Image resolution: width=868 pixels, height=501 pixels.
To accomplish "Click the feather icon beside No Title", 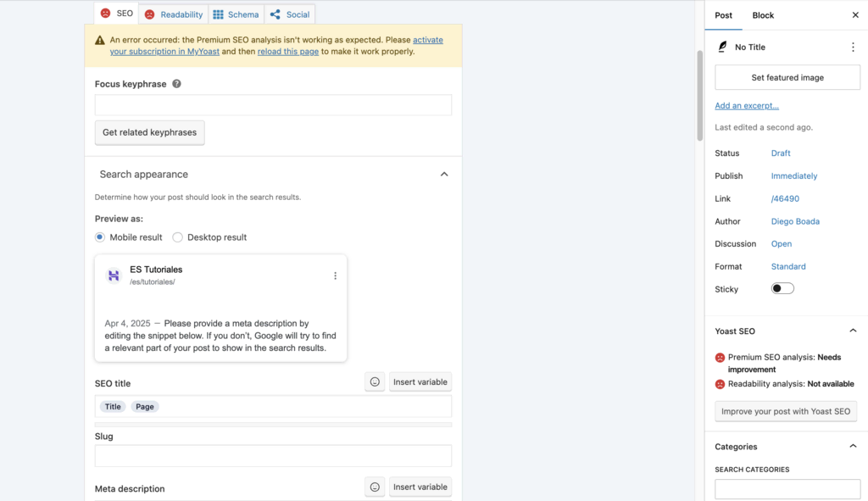I will pyautogui.click(x=722, y=47).
